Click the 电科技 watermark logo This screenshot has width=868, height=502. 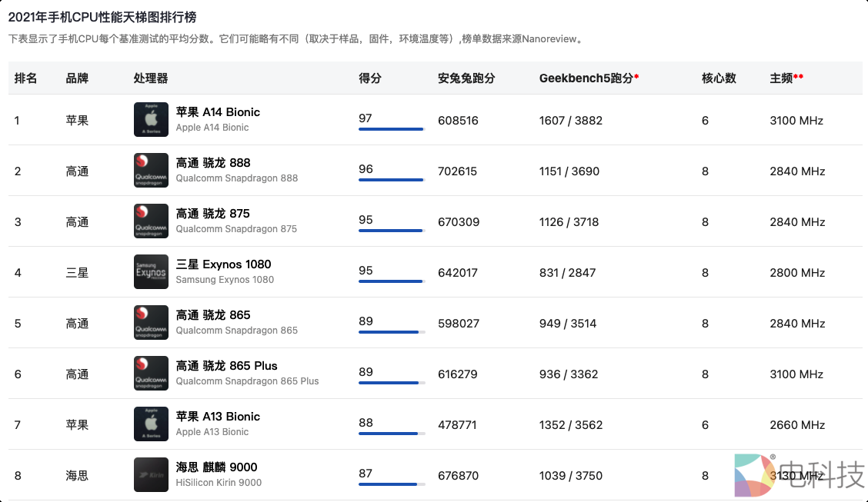coord(799,474)
